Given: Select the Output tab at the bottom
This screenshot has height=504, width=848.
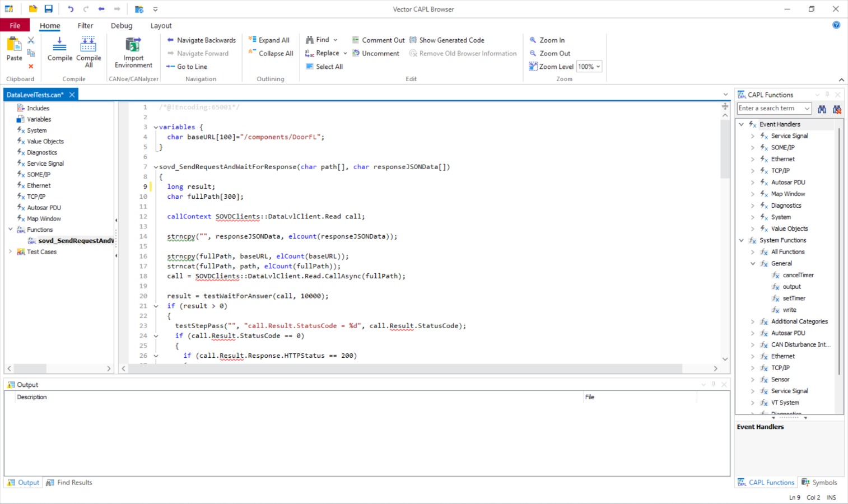Looking at the screenshot, I should [24, 483].
